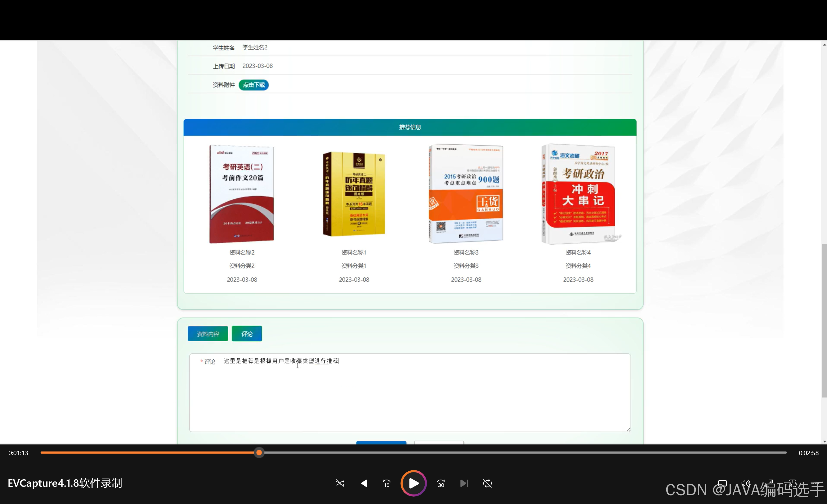The height and width of the screenshot is (504, 827).
Task: Click the 推荐信息 section header
Action: pos(410,127)
